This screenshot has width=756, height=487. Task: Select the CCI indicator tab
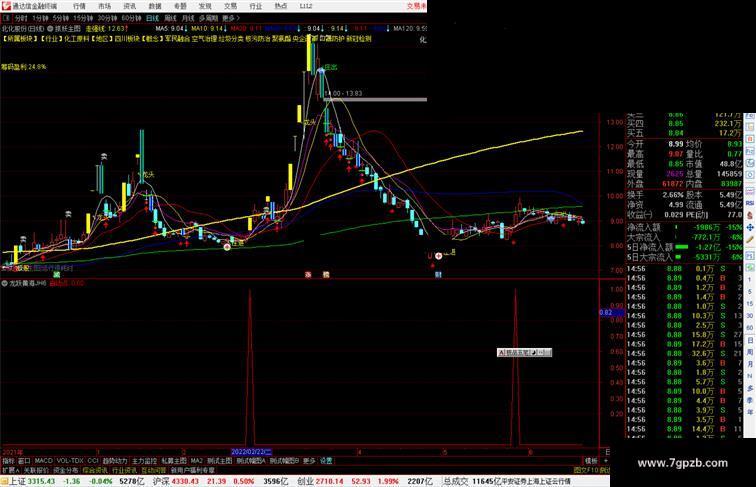pyautogui.click(x=93, y=461)
